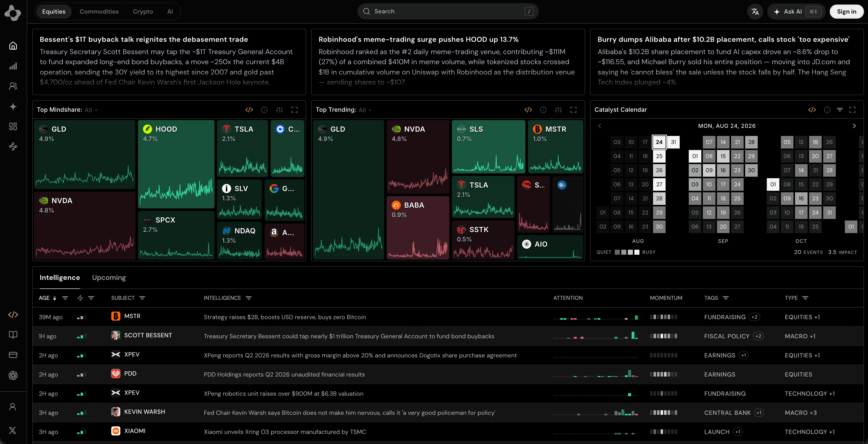The width and height of the screenshot is (868, 444).
Task: Expand the Top Mindshare panel to fullscreen
Action: coord(295,110)
